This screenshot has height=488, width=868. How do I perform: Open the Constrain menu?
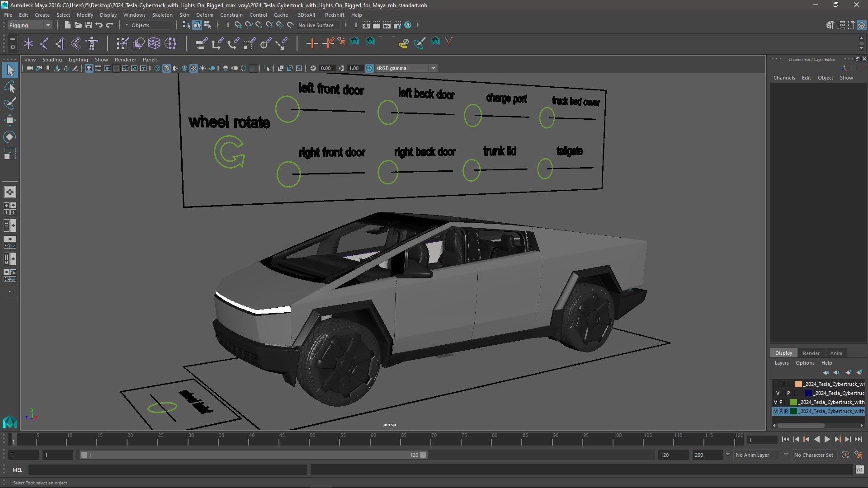(231, 15)
